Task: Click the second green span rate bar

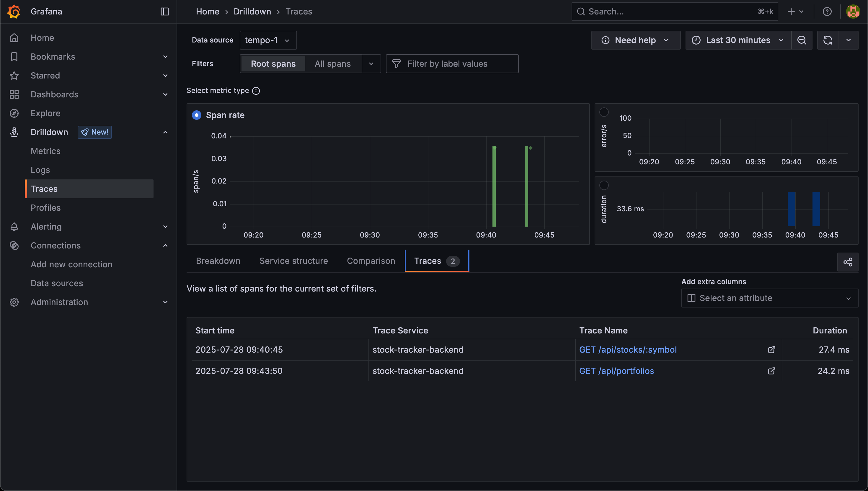Action: [526, 186]
